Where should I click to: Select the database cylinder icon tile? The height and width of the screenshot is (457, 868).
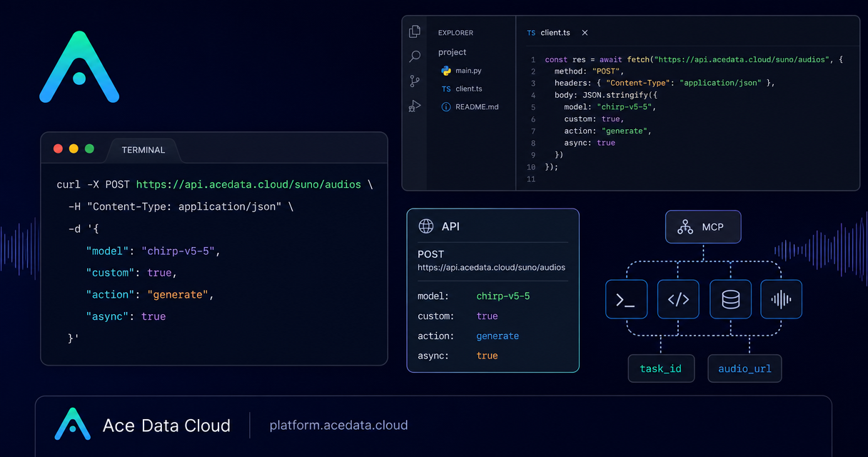pyautogui.click(x=730, y=299)
